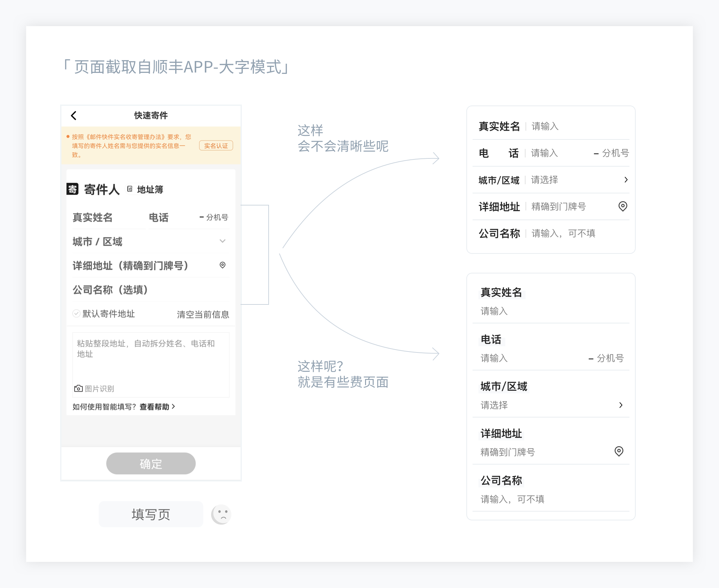
Task: Tap location pin in phone address row
Action: click(x=223, y=265)
